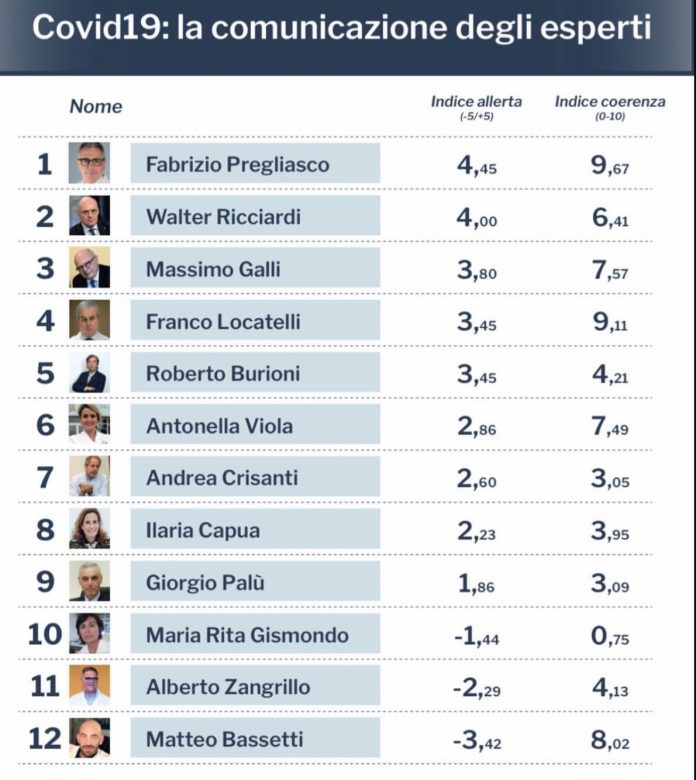Click the Giorgio Palù name bar
The width and height of the screenshot is (696, 780).
coord(255,581)
